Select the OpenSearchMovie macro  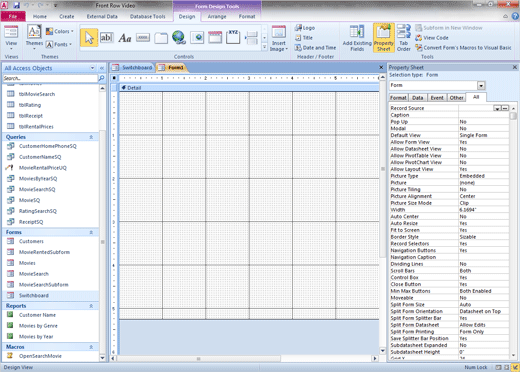[40, 356]
